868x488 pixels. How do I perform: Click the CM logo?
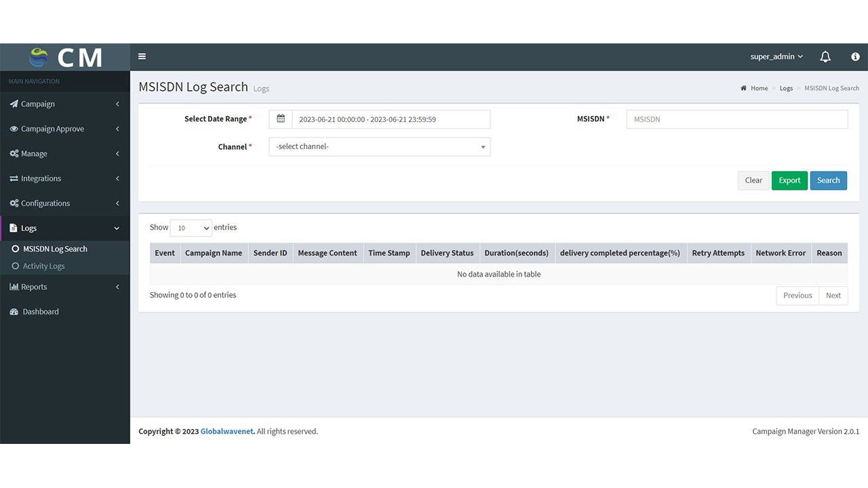(65, 57)
